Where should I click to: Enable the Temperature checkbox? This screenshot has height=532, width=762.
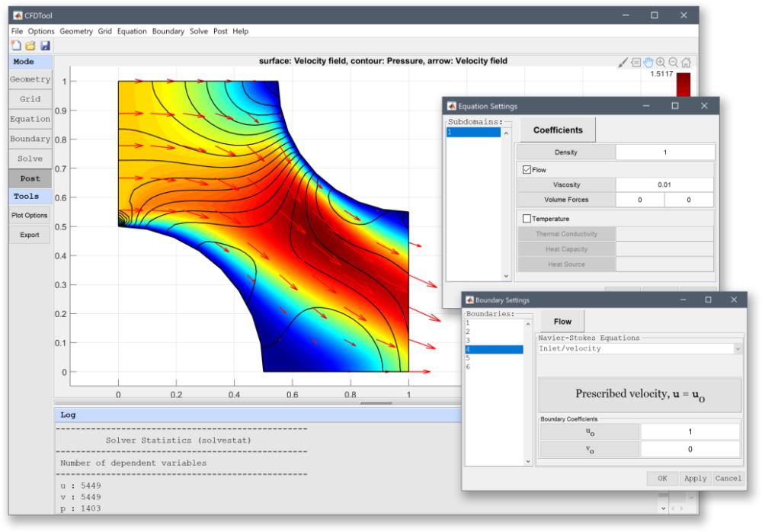click(527, 219)
